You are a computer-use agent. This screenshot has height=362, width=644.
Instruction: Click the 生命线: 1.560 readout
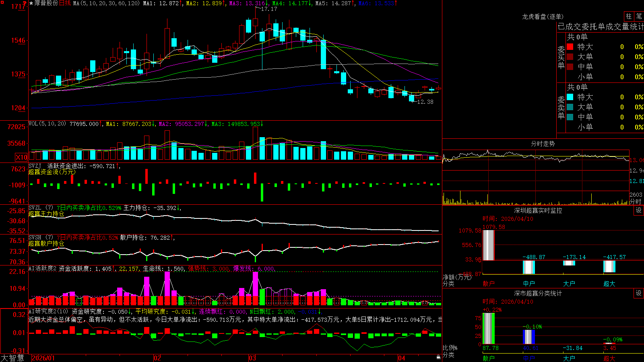point(163,268)
